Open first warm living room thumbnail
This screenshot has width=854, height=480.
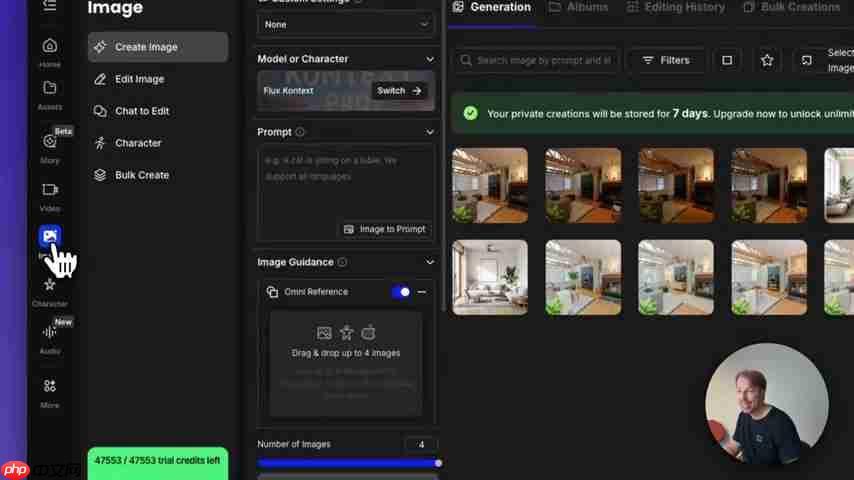(490, 185)
